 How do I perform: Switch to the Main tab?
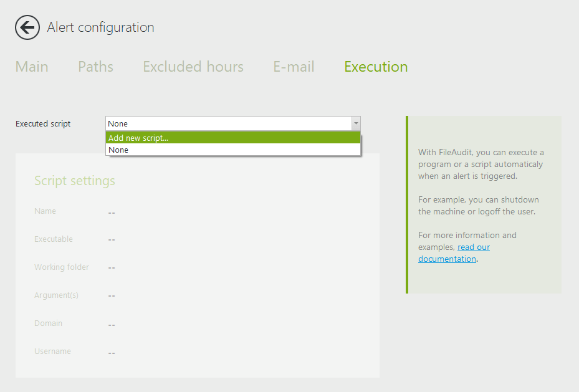pos(32,67)
